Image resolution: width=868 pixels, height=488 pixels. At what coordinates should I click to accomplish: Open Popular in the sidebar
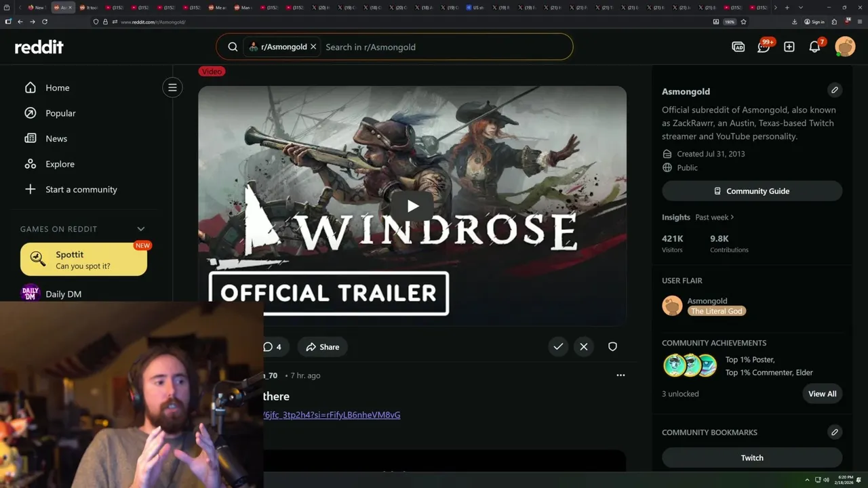pos(60,113)
